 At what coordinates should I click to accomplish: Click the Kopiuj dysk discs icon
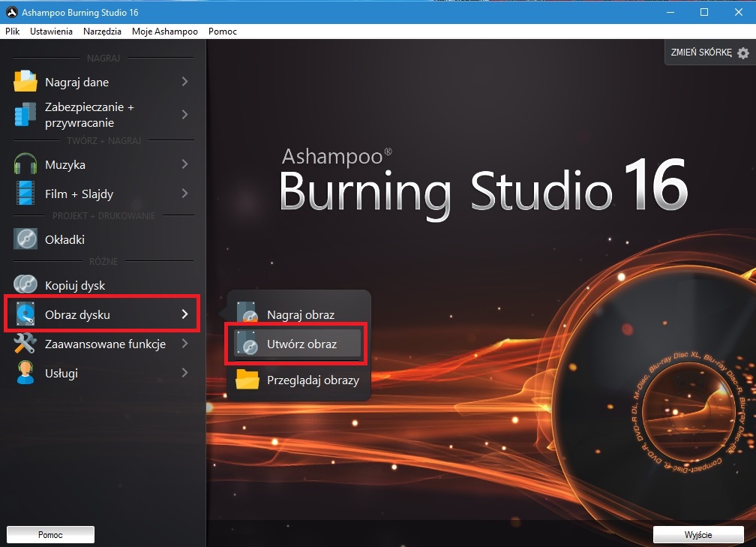[25, 284]
